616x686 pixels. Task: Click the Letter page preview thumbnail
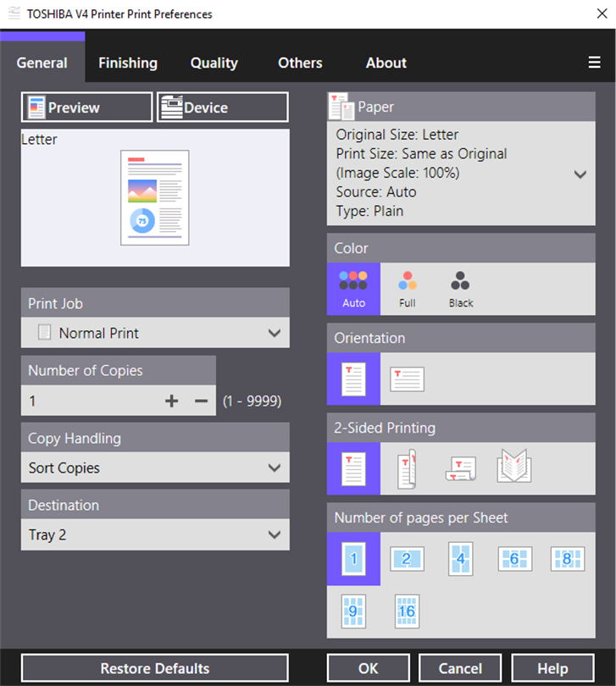[x=155, y=197]
